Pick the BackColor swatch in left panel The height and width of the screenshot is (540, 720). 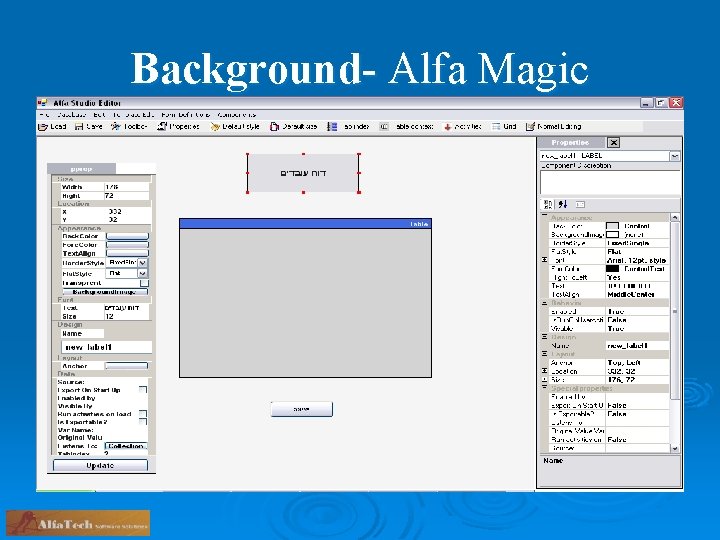[x=127, y=236]
